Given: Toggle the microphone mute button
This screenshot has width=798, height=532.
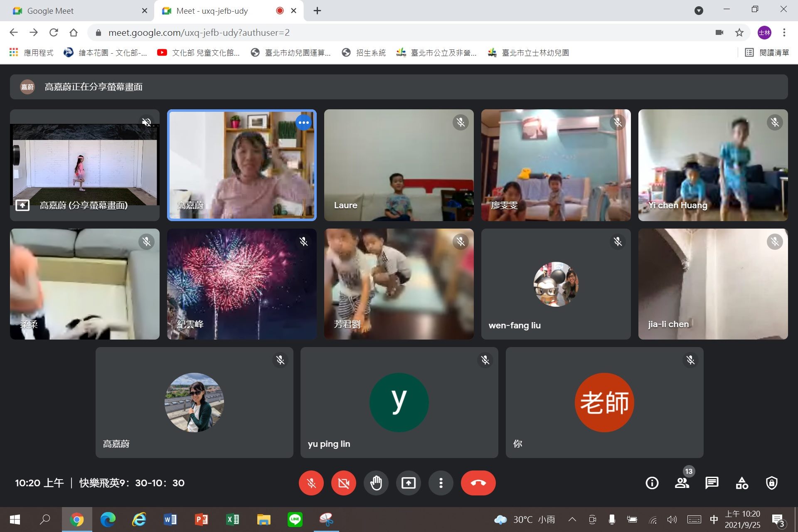Looking at the screenshot, I should (311, 483).
